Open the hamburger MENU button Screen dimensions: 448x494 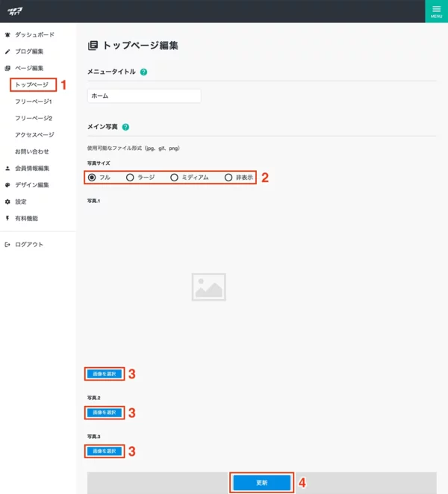(436, 11)
